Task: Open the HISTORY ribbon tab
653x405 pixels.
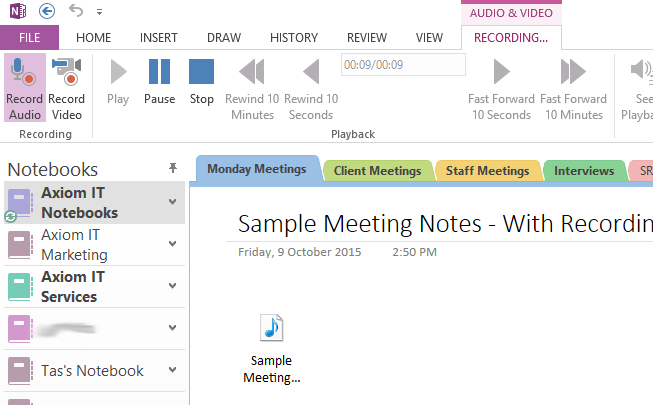Action: pos(294,38)
